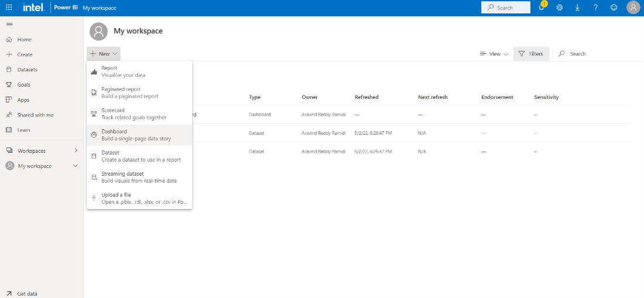Click Get data at the bottom left
Screen dimensions: 644x298
pyautogui.click(x=28, y=293)
